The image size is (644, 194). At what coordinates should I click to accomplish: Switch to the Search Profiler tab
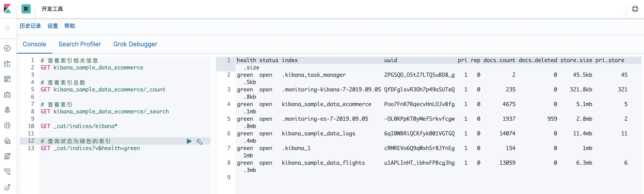[x=79, y=44]
